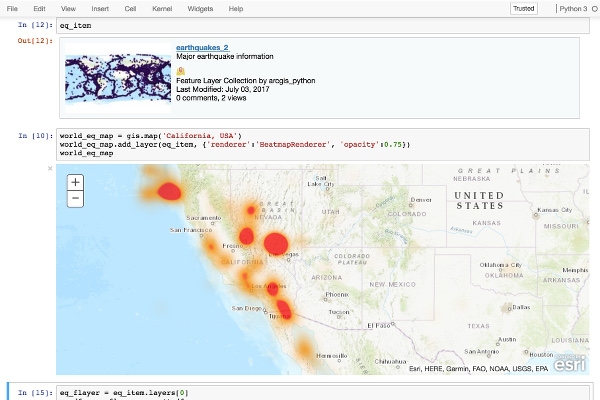Open the File menu
The height and width of the screenshot is (400, 600).
[12, 9]
